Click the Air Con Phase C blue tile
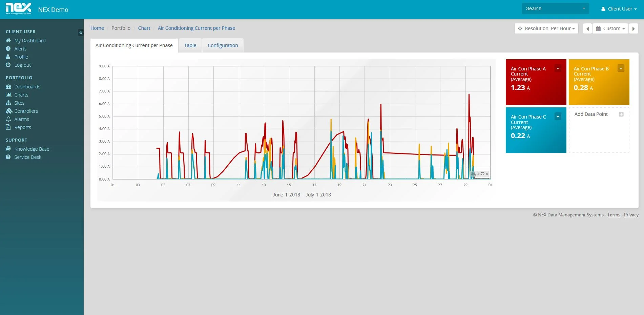 point(536,130)
